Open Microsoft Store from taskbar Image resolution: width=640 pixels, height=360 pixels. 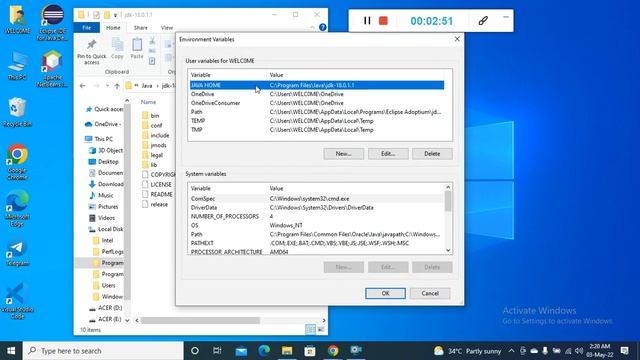pos(310,351)
